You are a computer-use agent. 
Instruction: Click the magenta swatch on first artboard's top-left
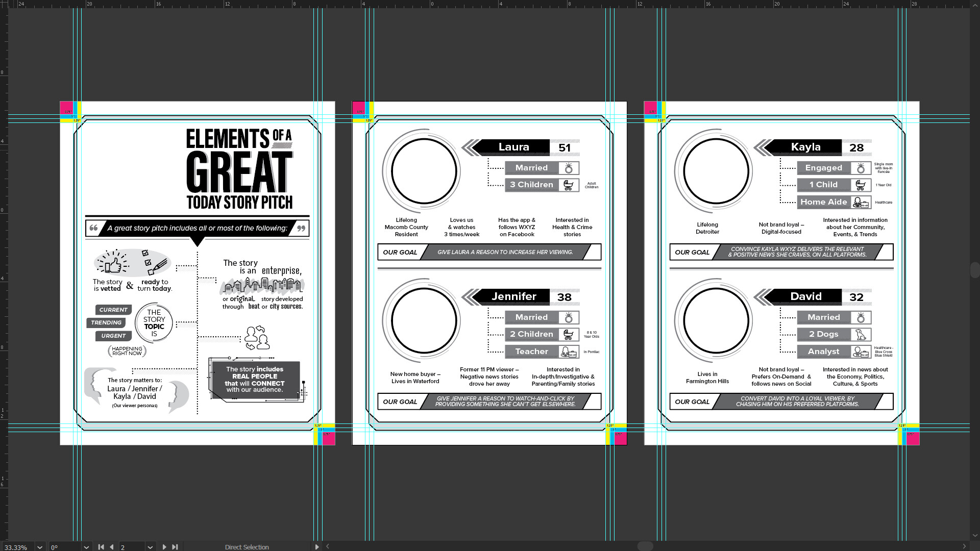66,107
